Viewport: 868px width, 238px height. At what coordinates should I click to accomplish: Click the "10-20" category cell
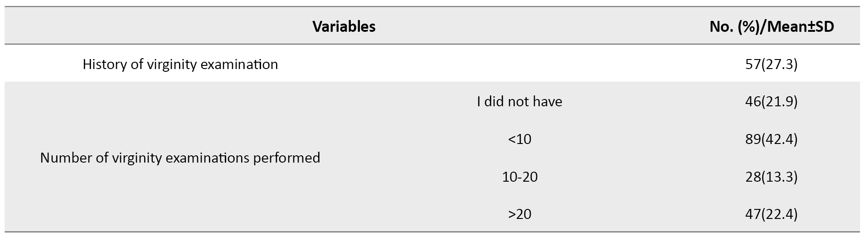pyautogui.click(x=519, y=177)
